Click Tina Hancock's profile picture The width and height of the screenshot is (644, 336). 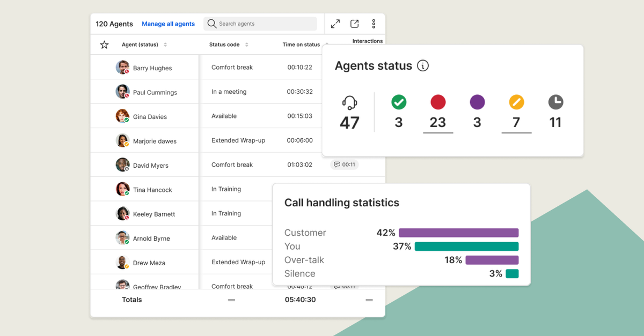click(x=122, y=189)
